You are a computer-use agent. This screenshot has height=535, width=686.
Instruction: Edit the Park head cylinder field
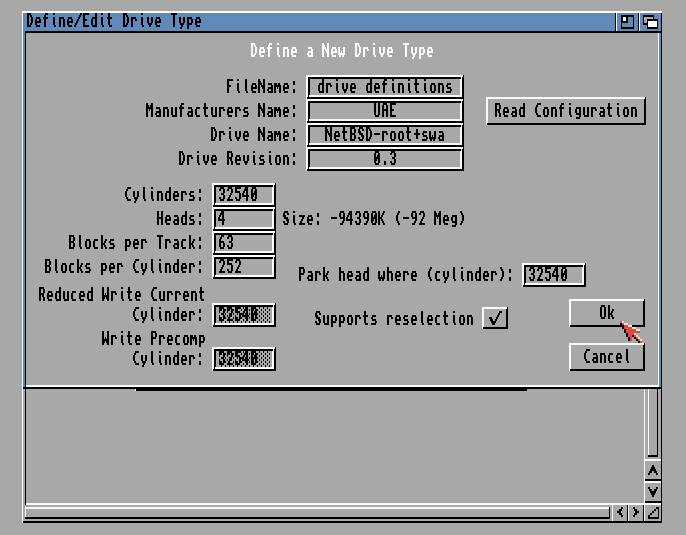553,275
